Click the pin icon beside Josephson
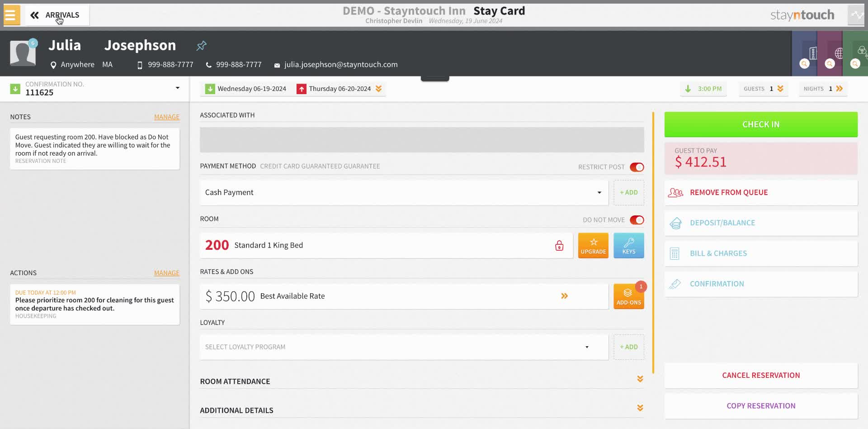The image size is (868, 429). point(201,45)
